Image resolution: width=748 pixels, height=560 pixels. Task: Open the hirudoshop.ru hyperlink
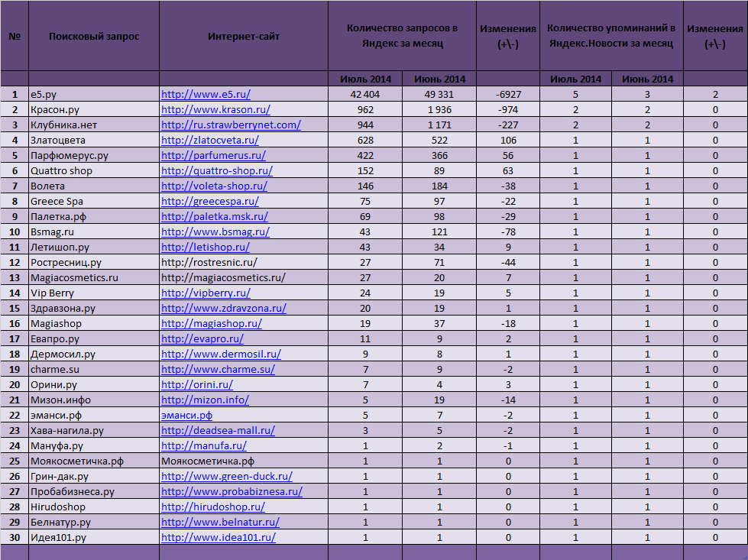click(212, 507)
